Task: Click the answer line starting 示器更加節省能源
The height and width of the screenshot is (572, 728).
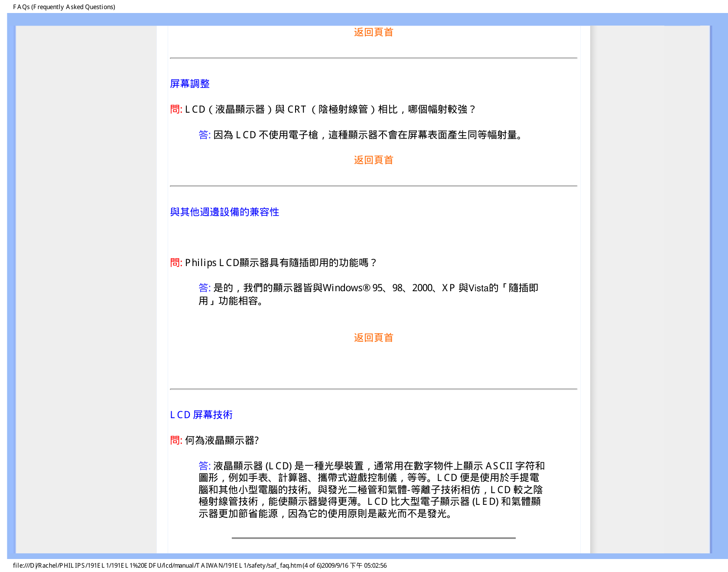Action: (x=325, y=513)
